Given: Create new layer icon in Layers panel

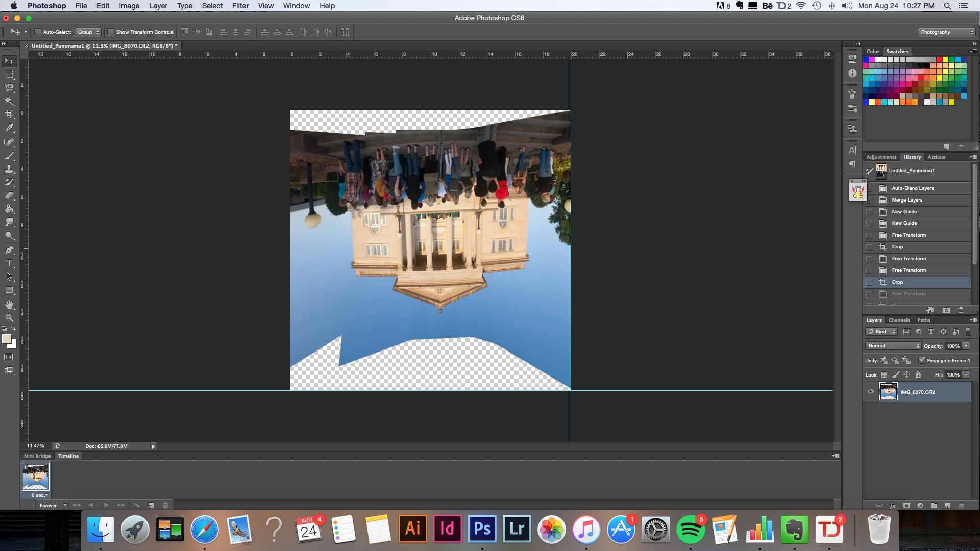Looking at the screenshot, I should click(947, 506).
